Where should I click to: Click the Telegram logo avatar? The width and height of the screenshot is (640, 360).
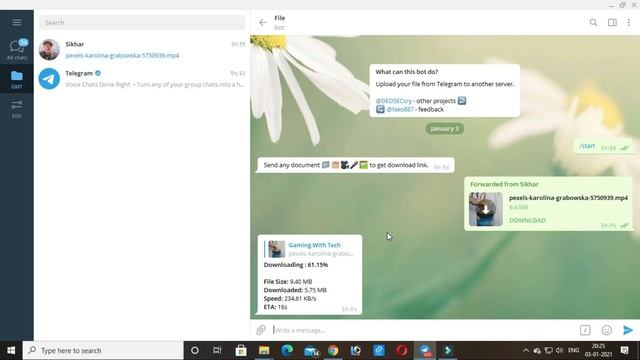(49, 79)
